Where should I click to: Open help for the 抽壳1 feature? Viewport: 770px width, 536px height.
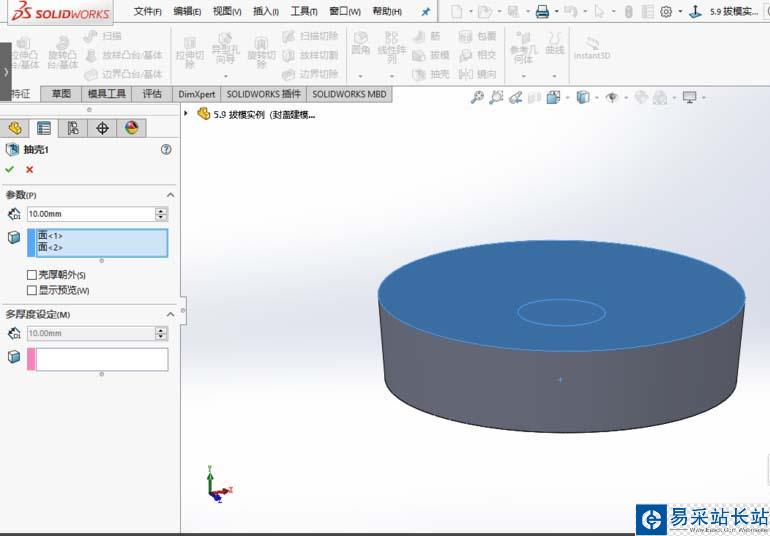tap(166, 149)
